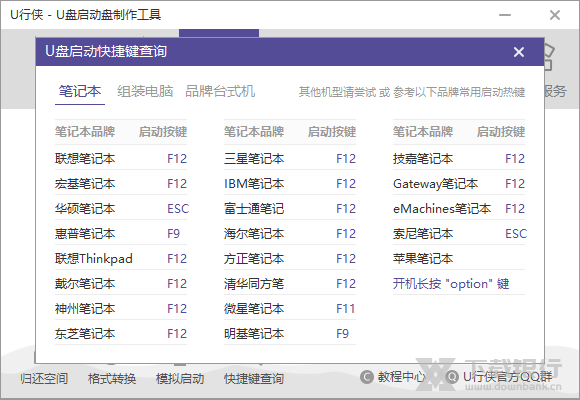580x400 pixels.
Task: Click the 清华同方笔 entry
Action: click(x=254, y=283)
